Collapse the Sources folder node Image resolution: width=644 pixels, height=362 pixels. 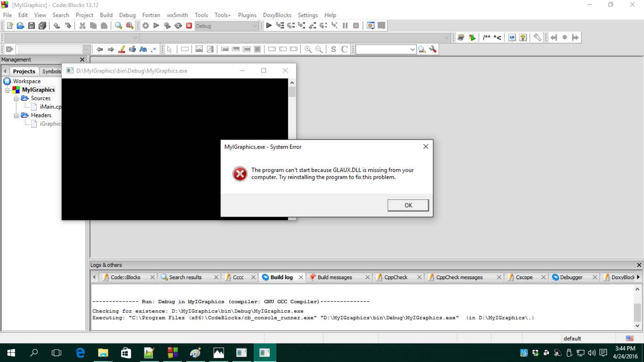pyautogui.click(x=16, y=99)
